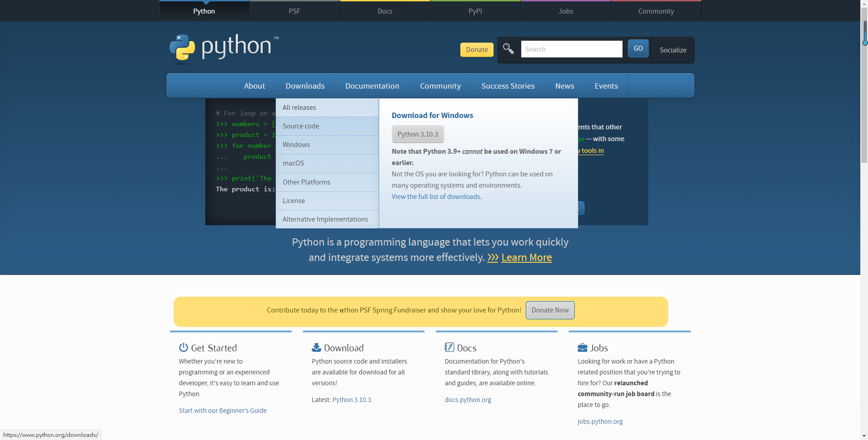This screenshot has height=440, width=868.
Task: Open the Documentation navigation menu
Action: pos(372,86)
